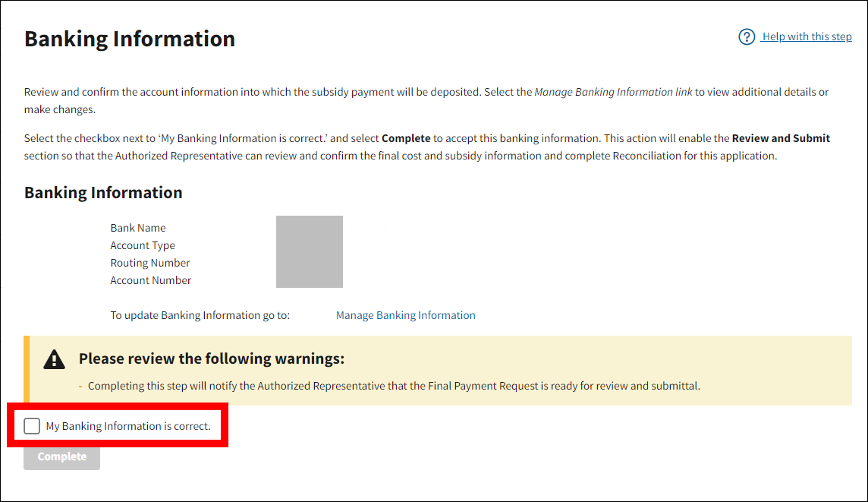
Task: Click the italic 'Manage Banking Information link' text
Action: pos(613,92)
